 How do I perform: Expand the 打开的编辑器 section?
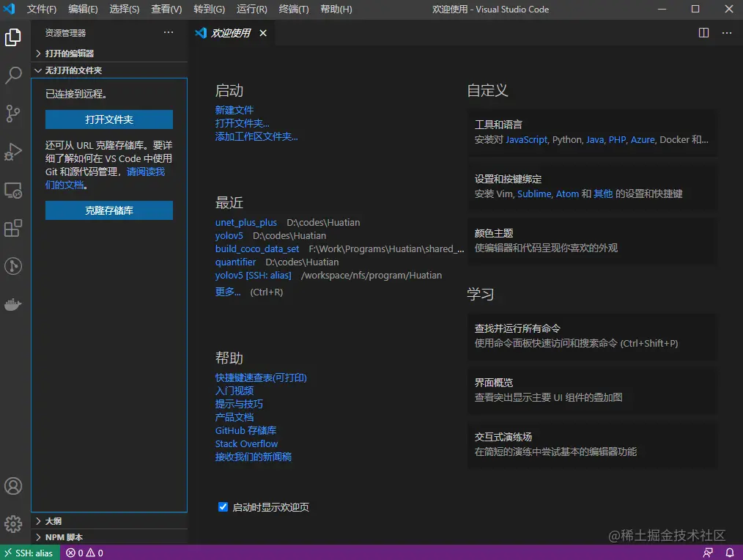(109, 53)
